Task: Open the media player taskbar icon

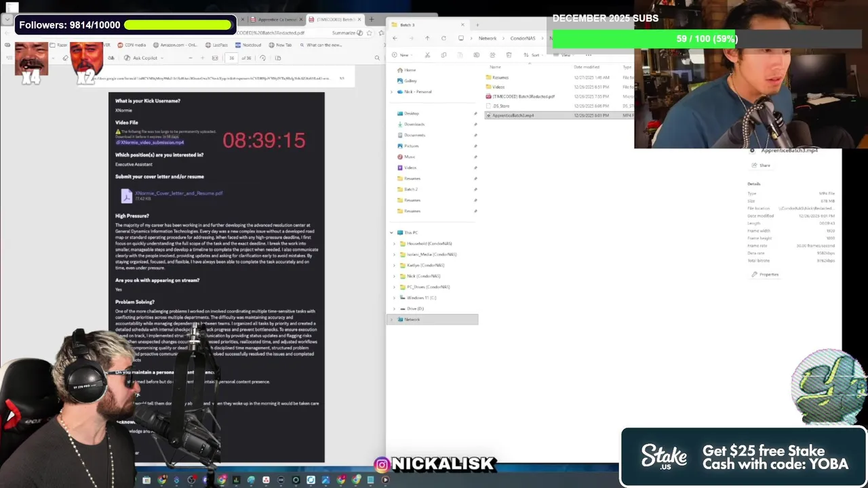Action: (385, 480)
